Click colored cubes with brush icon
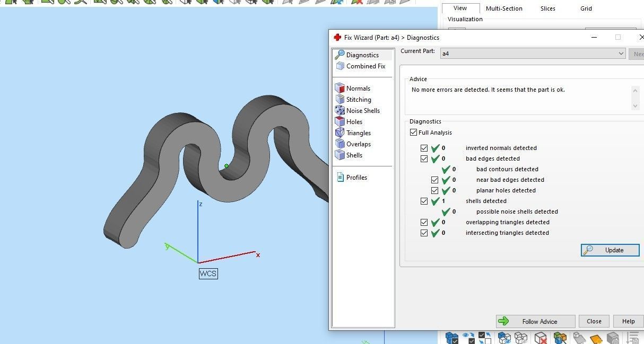 pos(560,338)
